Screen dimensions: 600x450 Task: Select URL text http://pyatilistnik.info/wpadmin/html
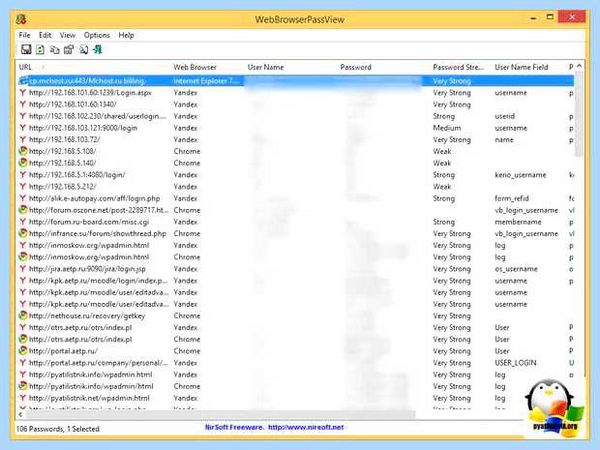pyautogui.click(x=91, y=386)
